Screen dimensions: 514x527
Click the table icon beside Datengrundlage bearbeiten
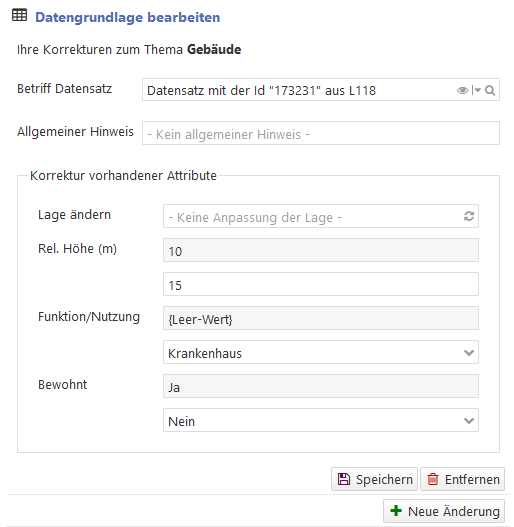click(19, 15)
